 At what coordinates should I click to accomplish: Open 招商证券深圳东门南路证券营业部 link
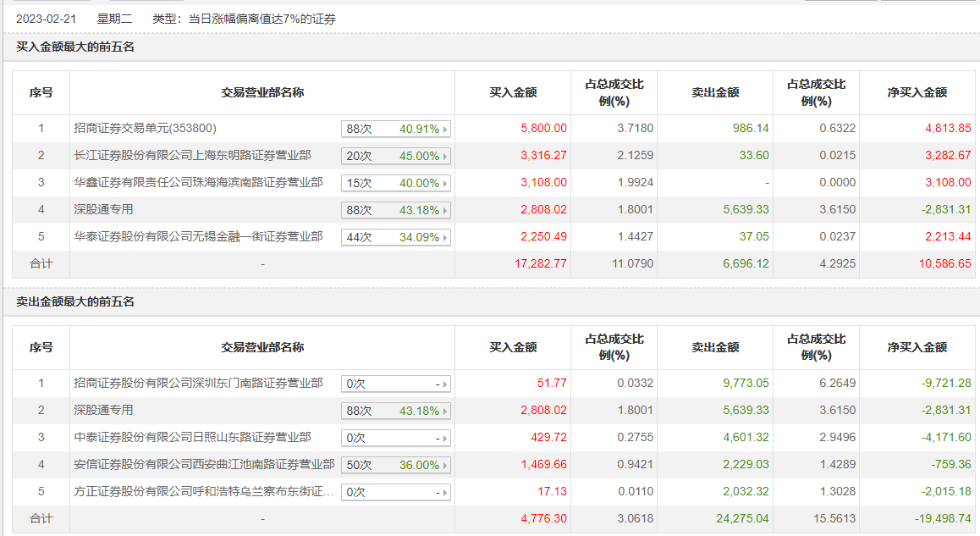198,383
